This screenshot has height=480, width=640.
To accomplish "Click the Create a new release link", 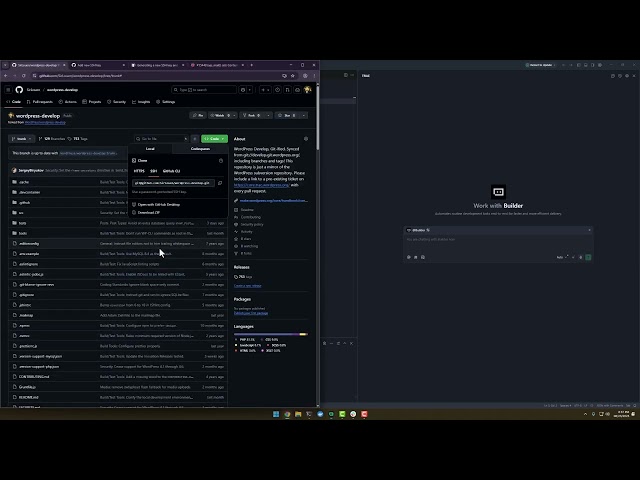I will click(247, 286).
